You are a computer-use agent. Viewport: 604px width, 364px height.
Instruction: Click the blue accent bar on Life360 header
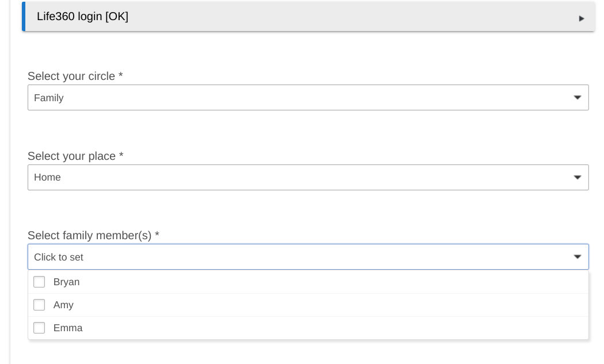coord(24,17)
